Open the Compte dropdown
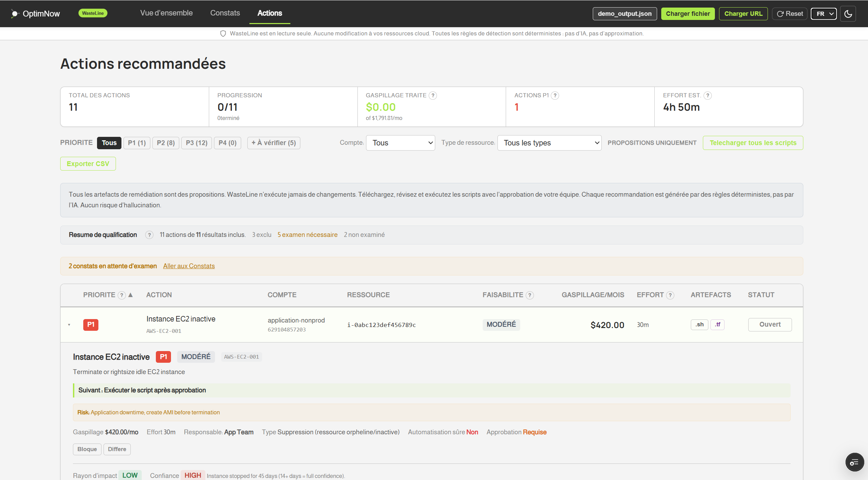The width and height of the screenshot is (868, 480). (400, 143)
